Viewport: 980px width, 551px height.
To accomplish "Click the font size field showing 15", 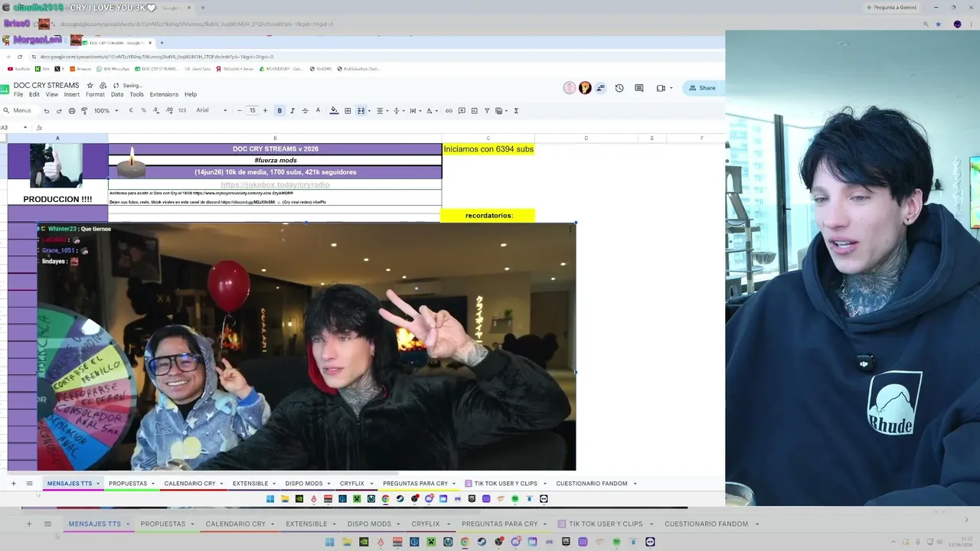I will (252, 111).
